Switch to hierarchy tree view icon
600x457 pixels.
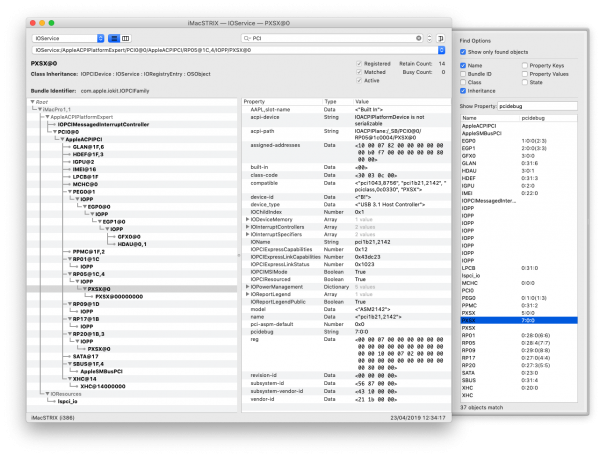pyautogui.click(x=112, y=36)
